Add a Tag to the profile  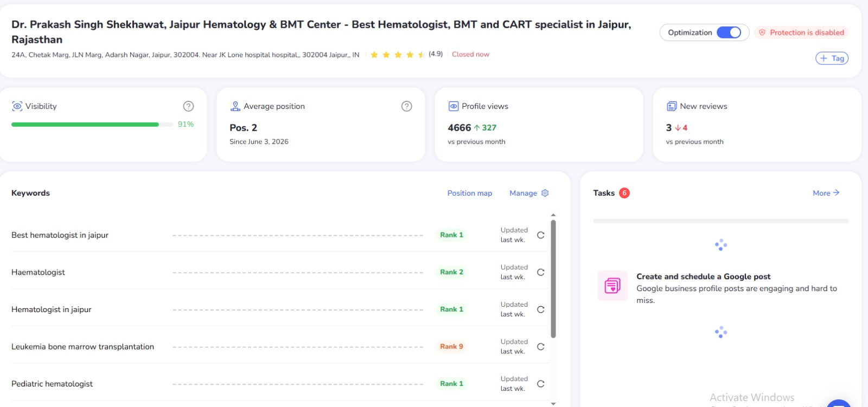(832, 58)
